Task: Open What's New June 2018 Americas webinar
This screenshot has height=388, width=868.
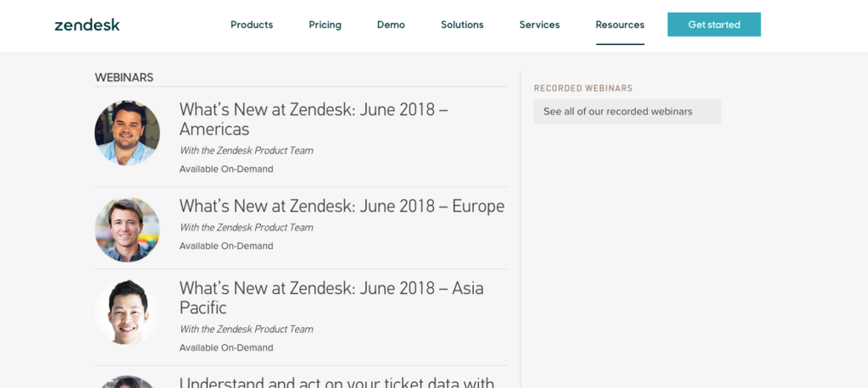Action: tap(313, 119)
